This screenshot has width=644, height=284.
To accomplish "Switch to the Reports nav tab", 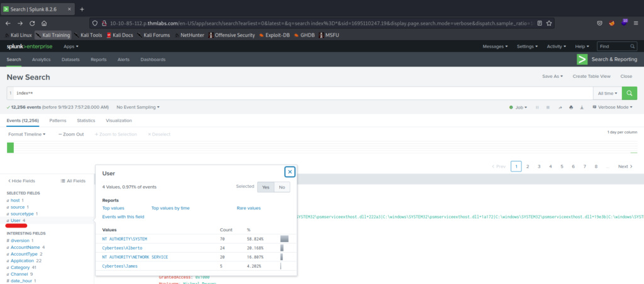I will [99, 60].
